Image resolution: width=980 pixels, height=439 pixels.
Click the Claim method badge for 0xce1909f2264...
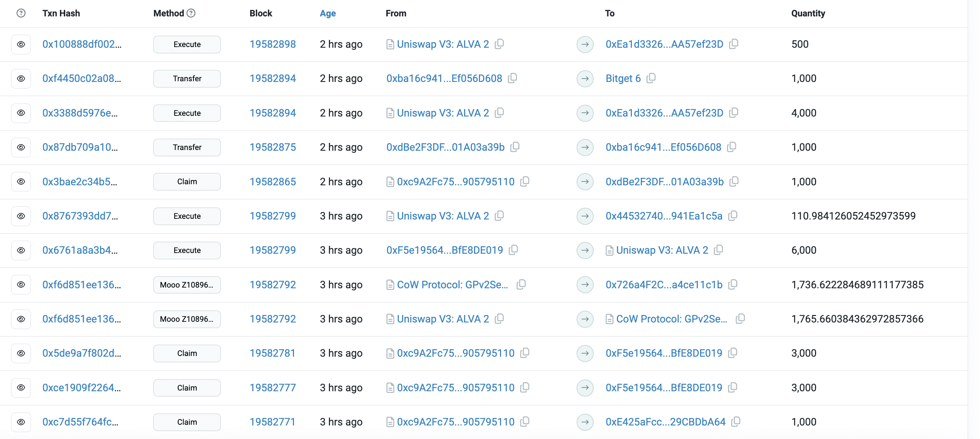[x=187, y=387]
